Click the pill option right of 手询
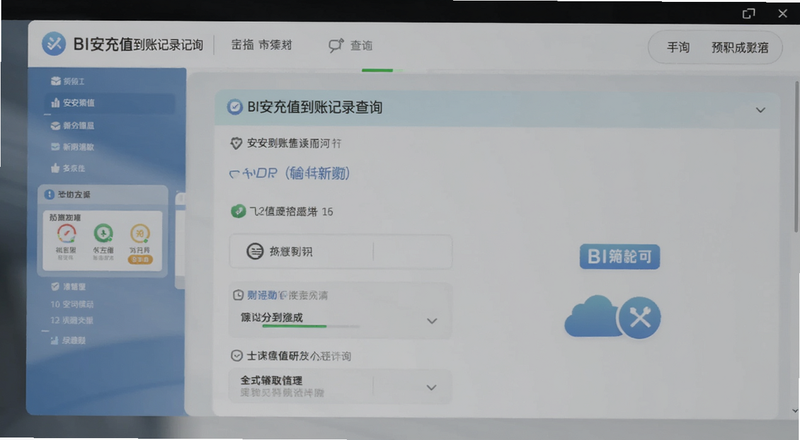The height and width of the screenshot is (440, 800). pyautogui.click(x=740, y=47)
